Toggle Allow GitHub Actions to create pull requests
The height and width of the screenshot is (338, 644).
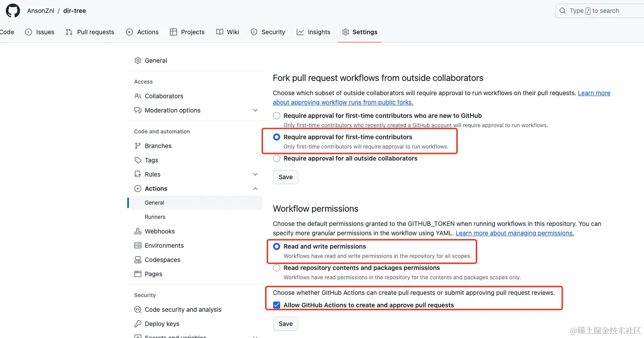[x=277, y=305]
